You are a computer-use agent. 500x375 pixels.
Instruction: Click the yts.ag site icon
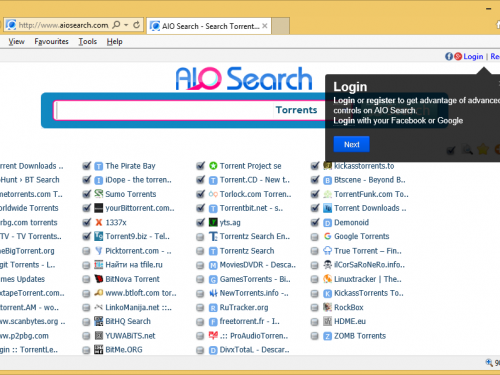tap(213, 222)
